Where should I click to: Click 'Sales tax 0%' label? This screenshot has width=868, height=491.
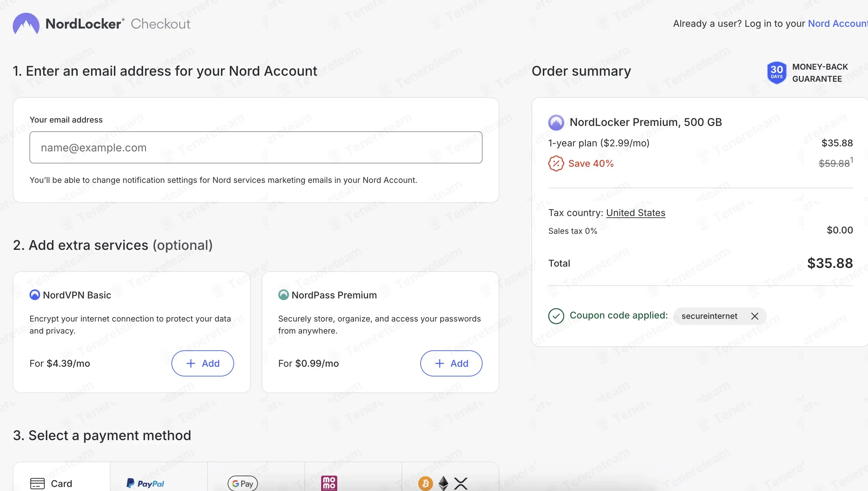tap(573, 231)
